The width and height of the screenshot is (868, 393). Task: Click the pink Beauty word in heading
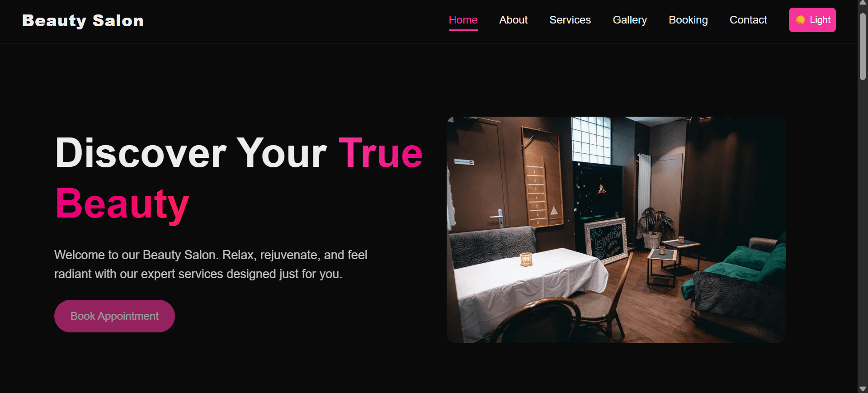pos(122,204)
